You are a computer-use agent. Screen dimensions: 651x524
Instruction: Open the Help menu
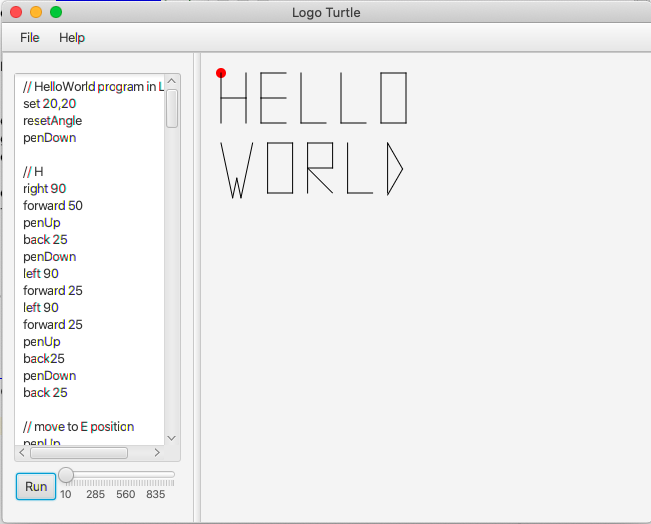[x=72, y=38]
